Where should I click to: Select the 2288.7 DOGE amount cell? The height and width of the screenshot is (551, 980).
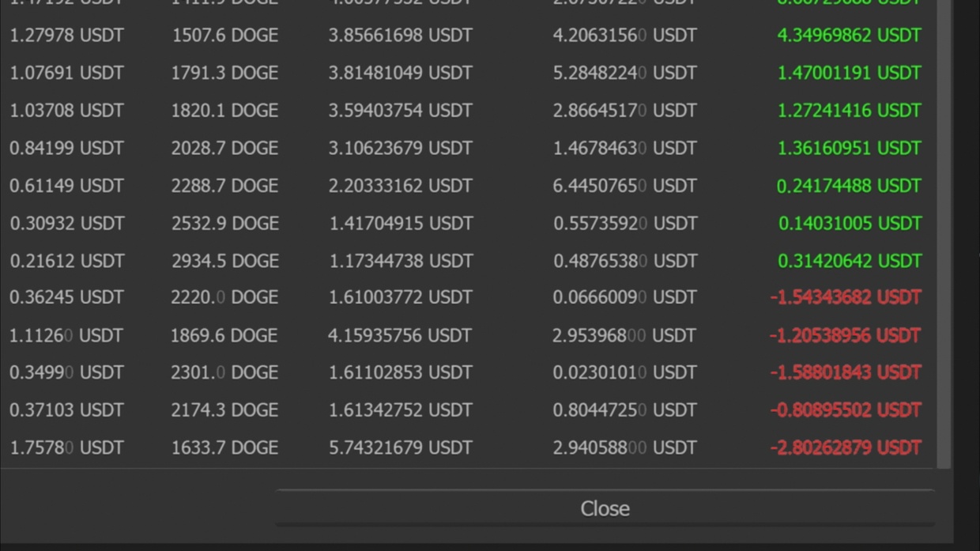[x=224, y=186]
